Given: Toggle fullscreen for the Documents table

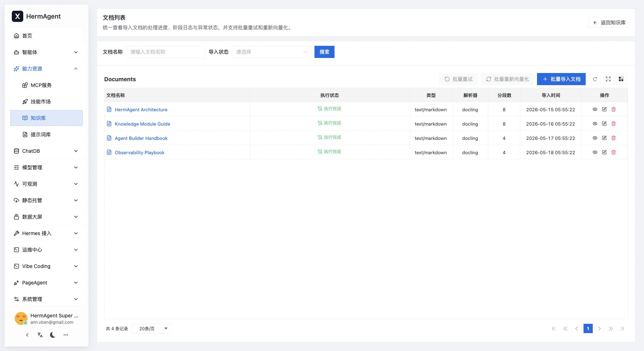Looking at the screenshot, I should (x=608, y=79).
